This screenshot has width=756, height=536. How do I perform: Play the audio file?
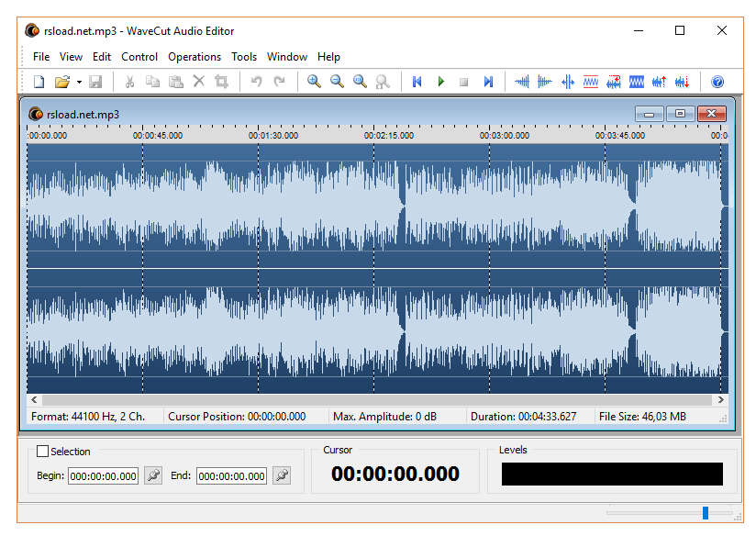click(x=440, y=82)
